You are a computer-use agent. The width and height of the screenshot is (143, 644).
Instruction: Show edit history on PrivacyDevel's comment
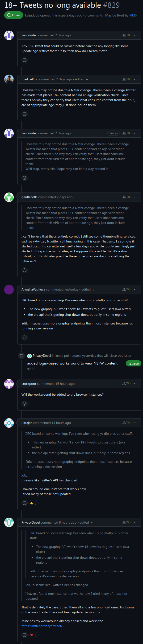coord(91,523)
